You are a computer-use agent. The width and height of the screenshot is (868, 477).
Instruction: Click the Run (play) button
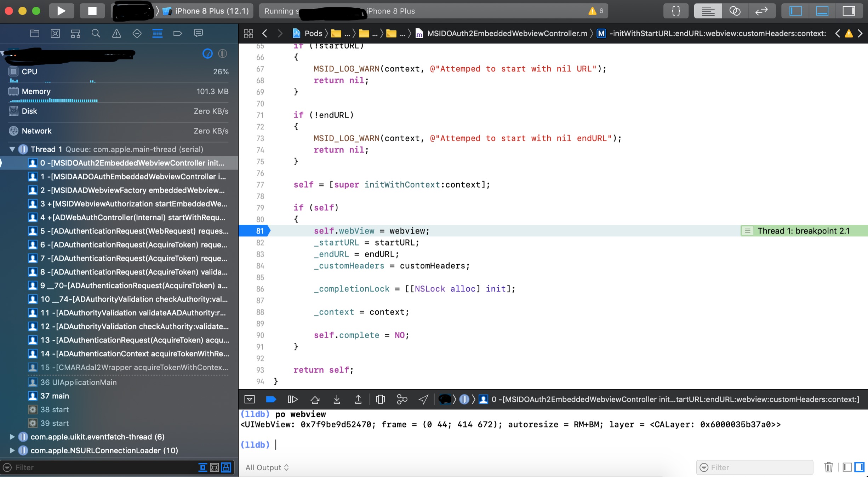(x=61, y=11)
